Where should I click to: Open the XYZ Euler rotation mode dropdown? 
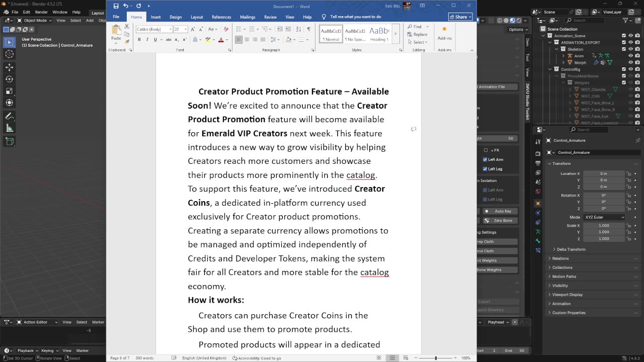pyautogui.click(x=604, y=217)
